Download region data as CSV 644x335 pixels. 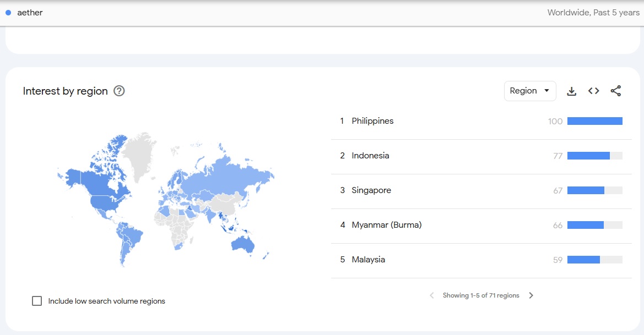click(571, 91)
